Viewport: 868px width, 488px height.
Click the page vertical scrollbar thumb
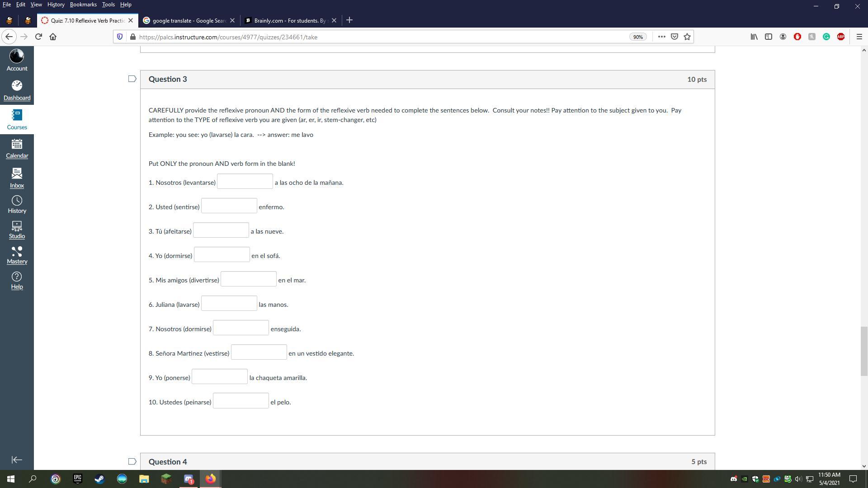[x=863, y=351]
